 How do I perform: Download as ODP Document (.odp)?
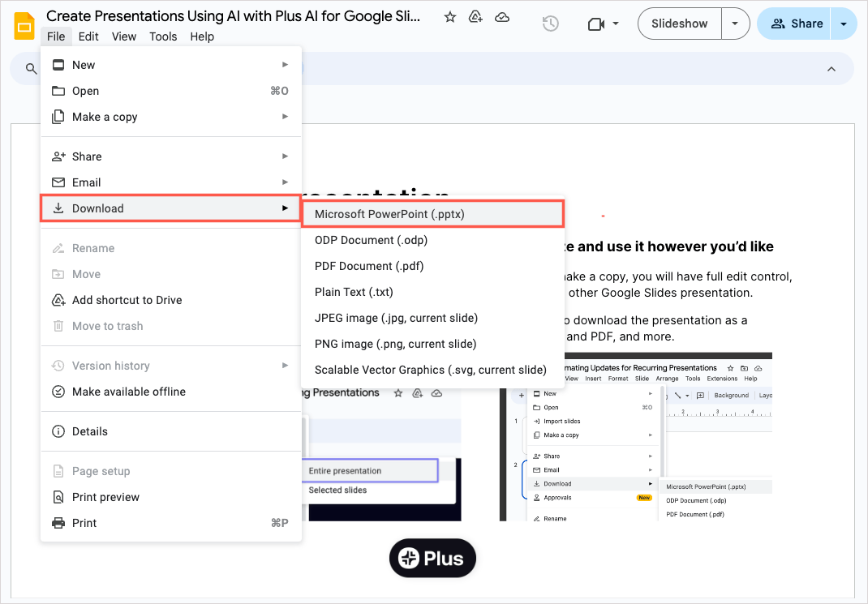tap(433, 240)
